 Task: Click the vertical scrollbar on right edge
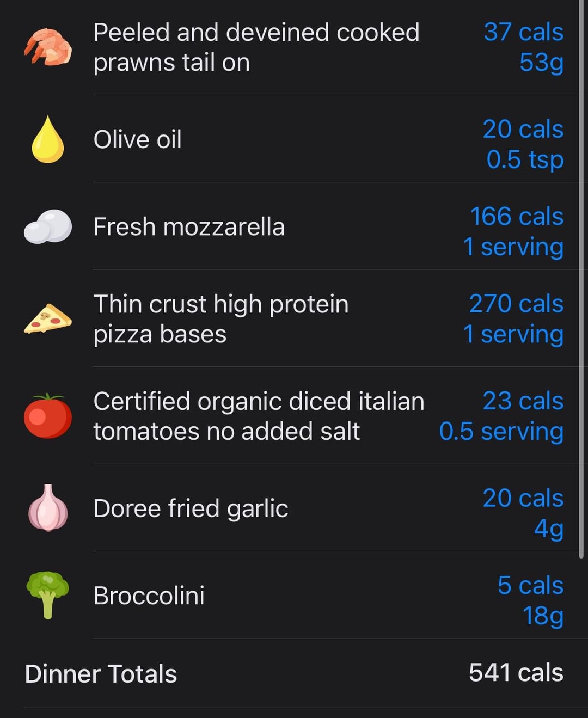[581, 279]
